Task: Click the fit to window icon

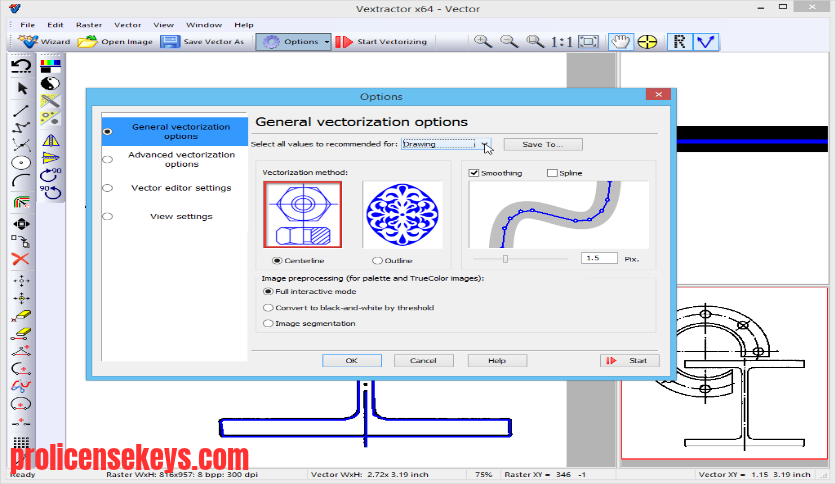Action: point(588,42)
